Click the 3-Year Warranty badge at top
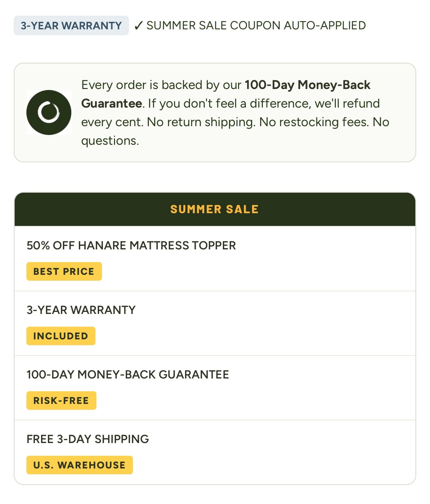430x504 pixels. (x=71, y=25)
